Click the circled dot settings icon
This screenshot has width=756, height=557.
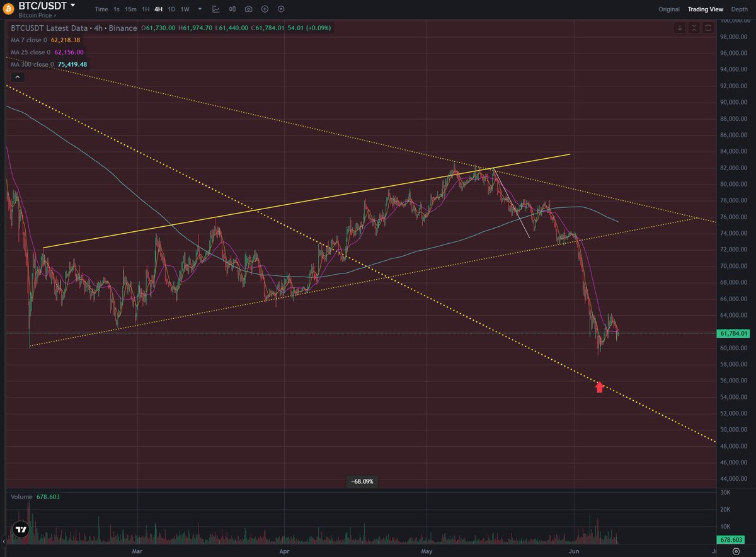[280, 9]
